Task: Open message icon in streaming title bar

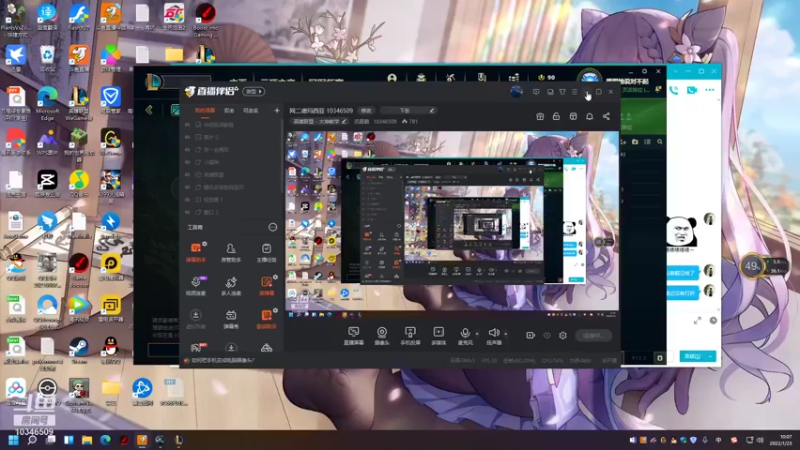Action: [x=536, y=92]
